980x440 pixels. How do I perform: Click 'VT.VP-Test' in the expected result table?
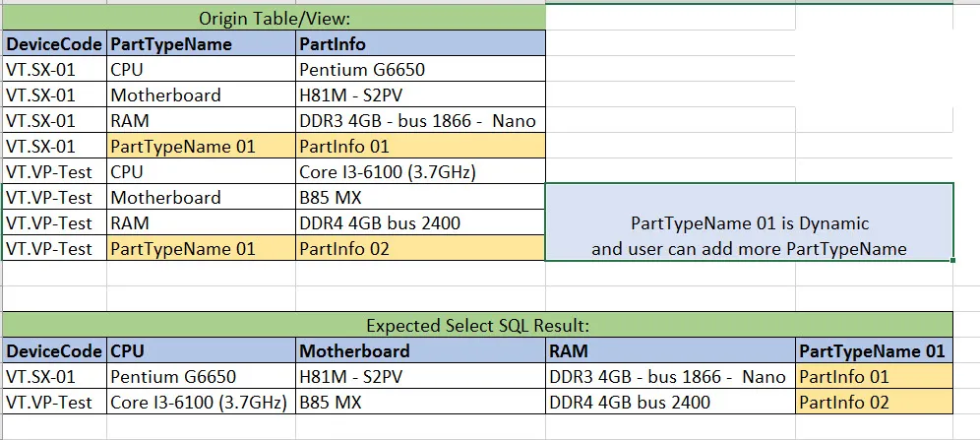click(x=54, y=402)
